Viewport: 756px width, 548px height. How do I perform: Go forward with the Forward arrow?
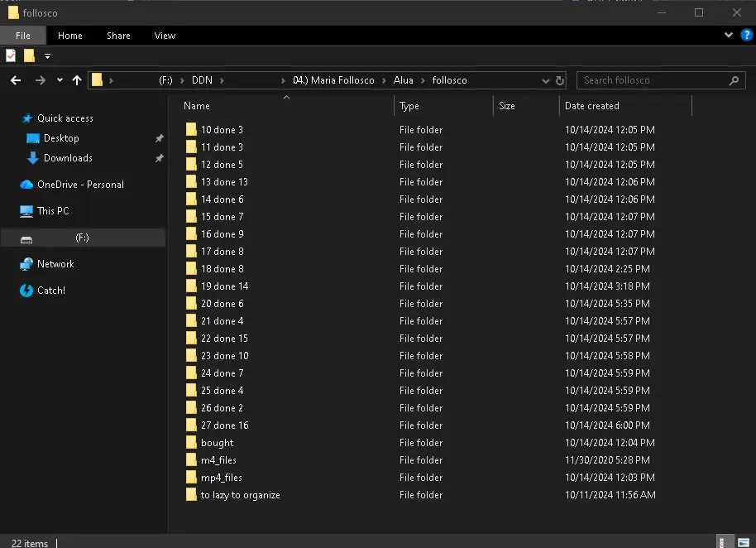(x=41, y=80)
